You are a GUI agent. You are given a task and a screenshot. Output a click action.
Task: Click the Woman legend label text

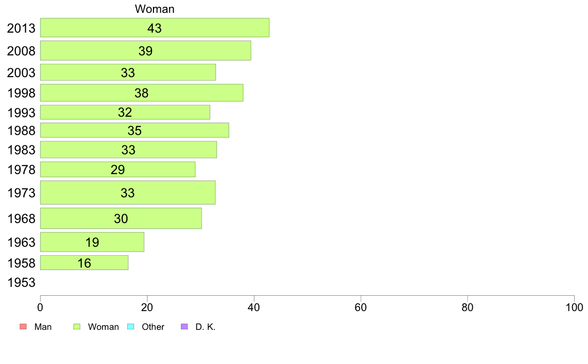(x=103, y=327)
